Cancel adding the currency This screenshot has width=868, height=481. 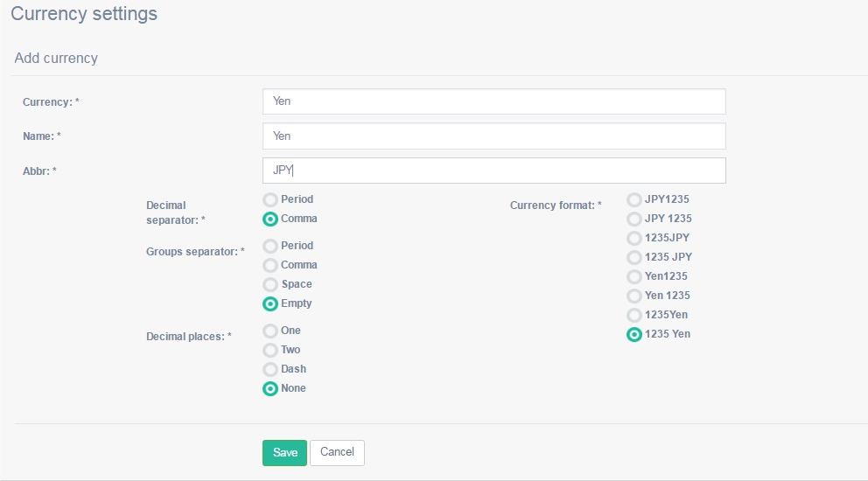pyautogui.click(x=337, y=453)
